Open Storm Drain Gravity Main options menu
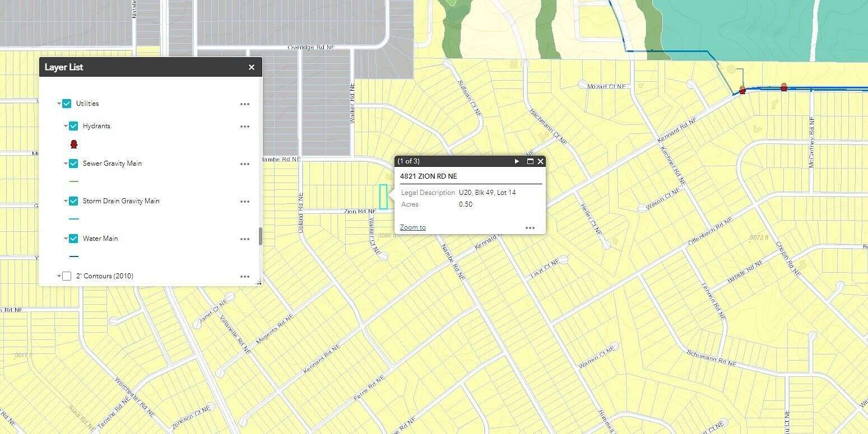 (x=245, y=202)
